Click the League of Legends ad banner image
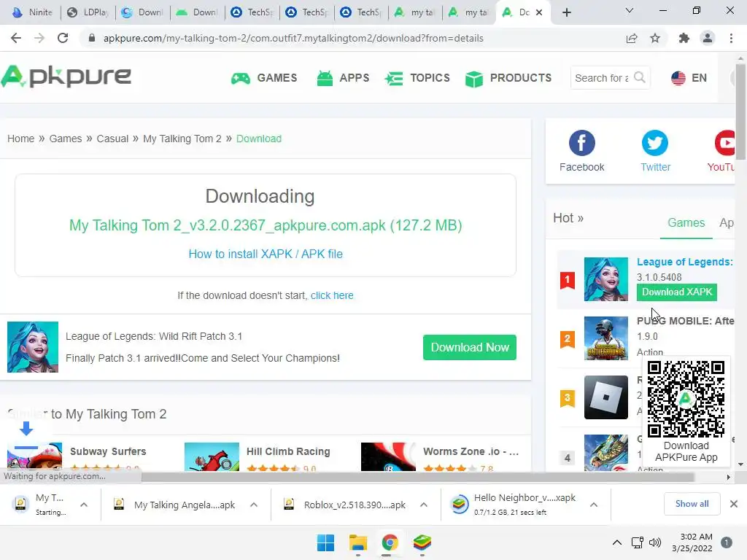The width and height of the screenshot is (747, 560). point(33,347)
